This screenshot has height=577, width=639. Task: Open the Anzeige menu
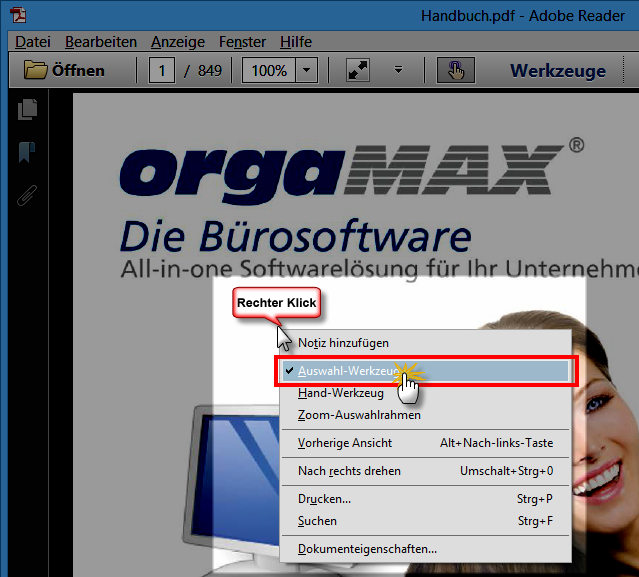(x=178, y=42)
